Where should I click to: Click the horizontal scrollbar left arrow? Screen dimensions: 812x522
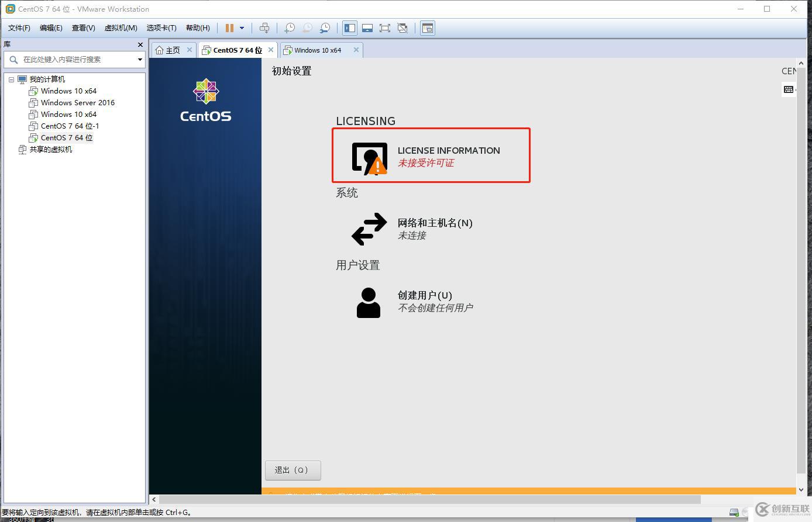coord(154,499)
